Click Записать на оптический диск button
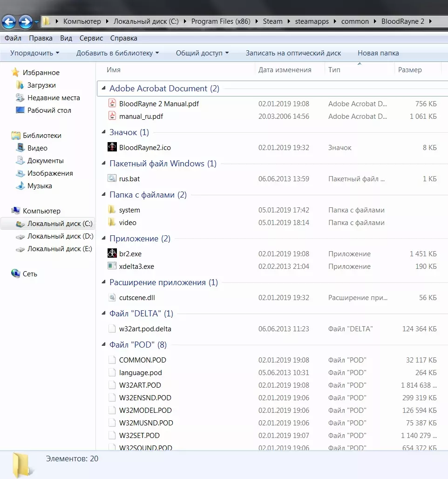Image resolution: width=448 pixels, height=479 pixels. tap(293, 53)
